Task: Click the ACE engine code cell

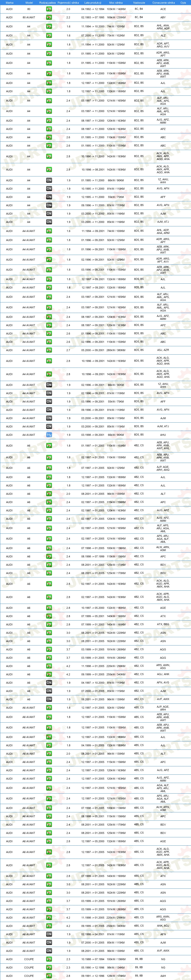Action: [x=163, y=9]
